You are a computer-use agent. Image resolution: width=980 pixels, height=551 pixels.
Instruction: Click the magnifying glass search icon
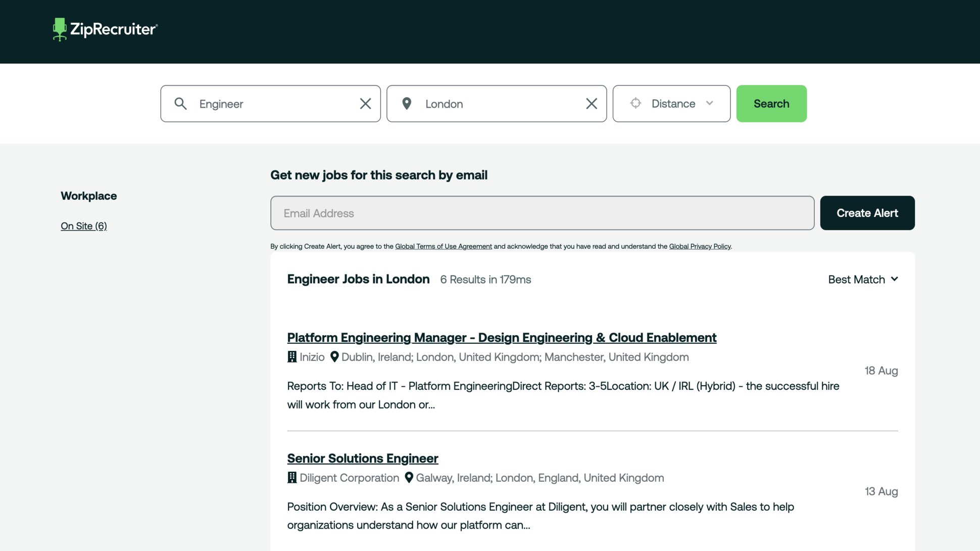(x=180, y=104)
